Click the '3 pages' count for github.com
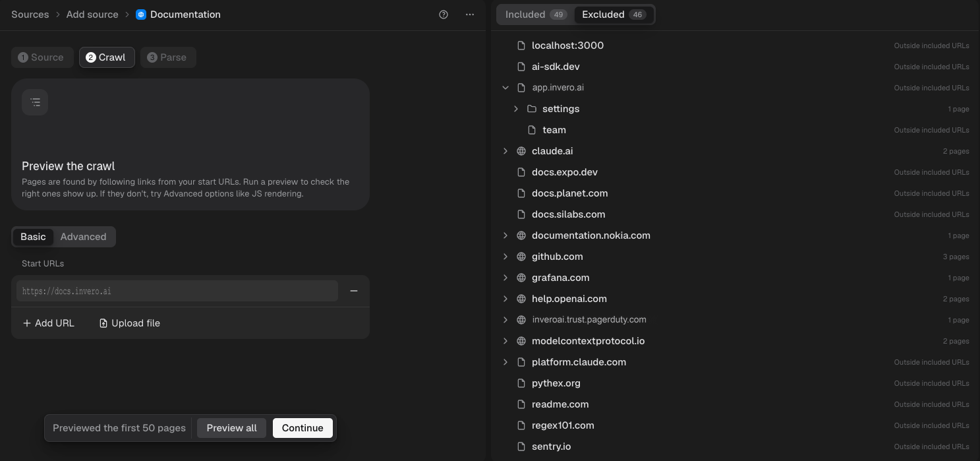 955,257
